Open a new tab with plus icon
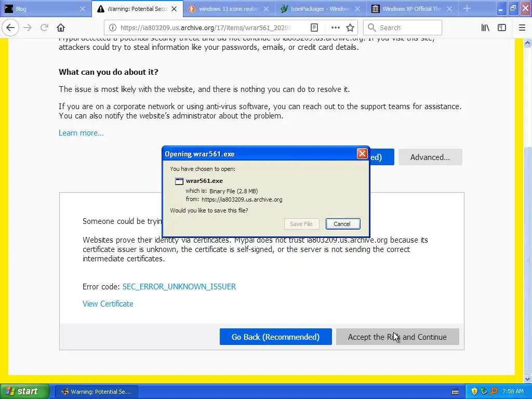This screenshot has height=399, width=532. click(467, 9)
